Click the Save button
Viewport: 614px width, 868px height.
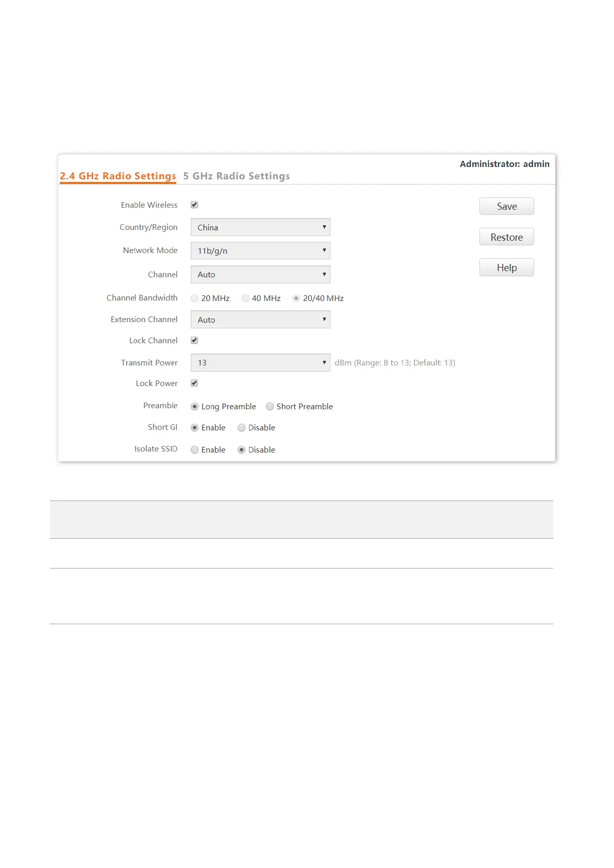click(506, 206)
